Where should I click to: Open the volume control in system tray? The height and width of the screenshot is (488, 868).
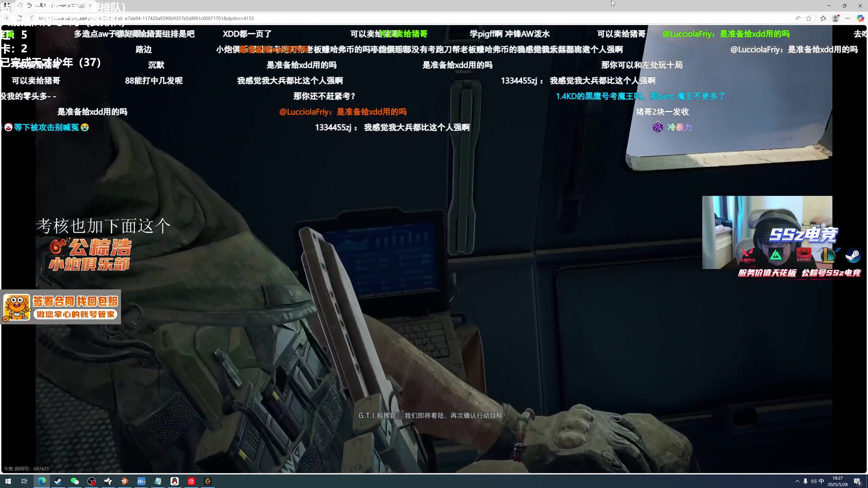pyautogui.click(x=813, y=481)
